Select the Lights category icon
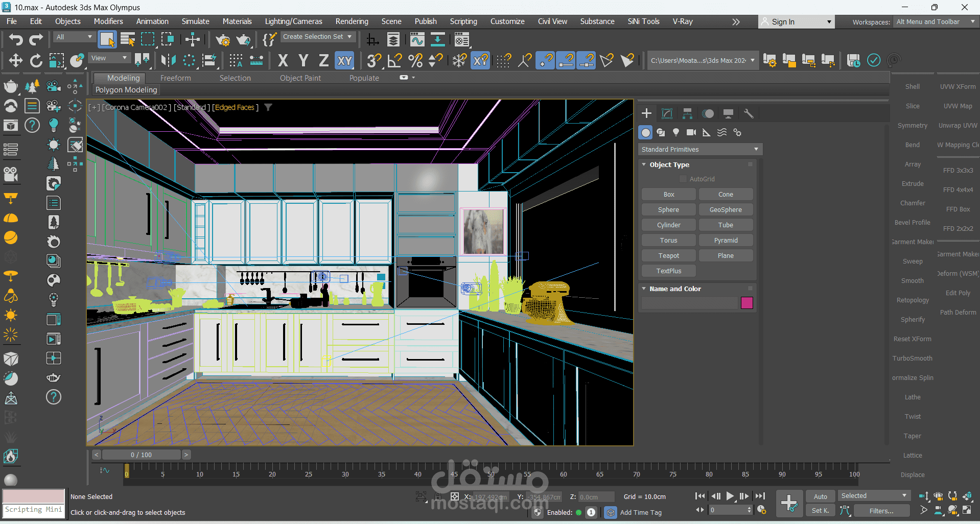980x524 pixels. (x=676, y=132)
